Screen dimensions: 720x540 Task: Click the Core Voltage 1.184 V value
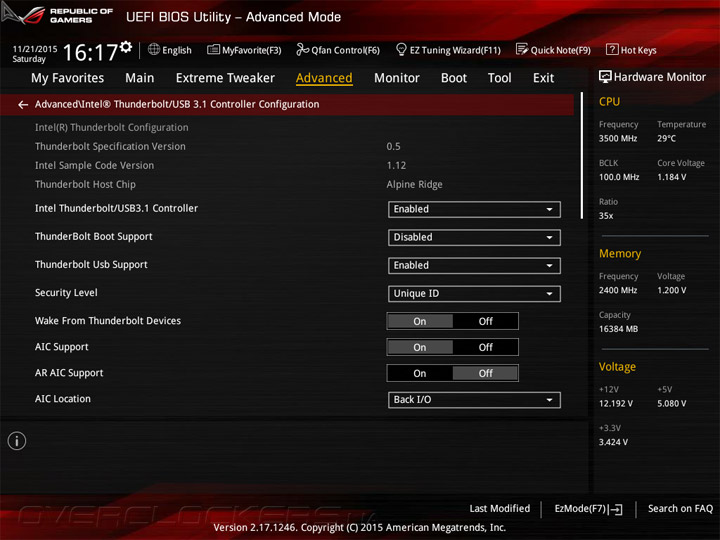tap(672, 177)
